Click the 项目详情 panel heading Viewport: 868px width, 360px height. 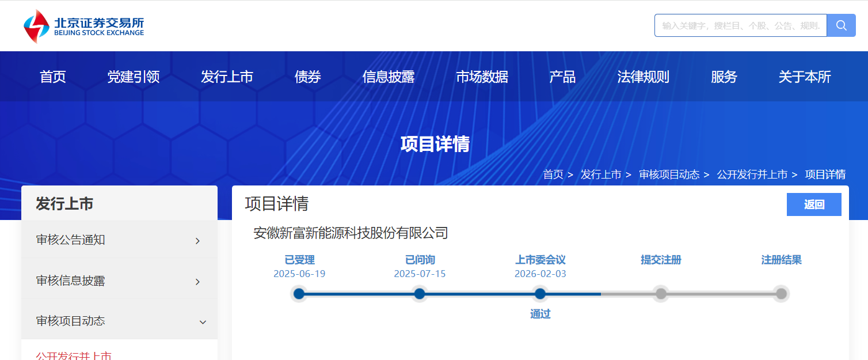coord(277,203)
